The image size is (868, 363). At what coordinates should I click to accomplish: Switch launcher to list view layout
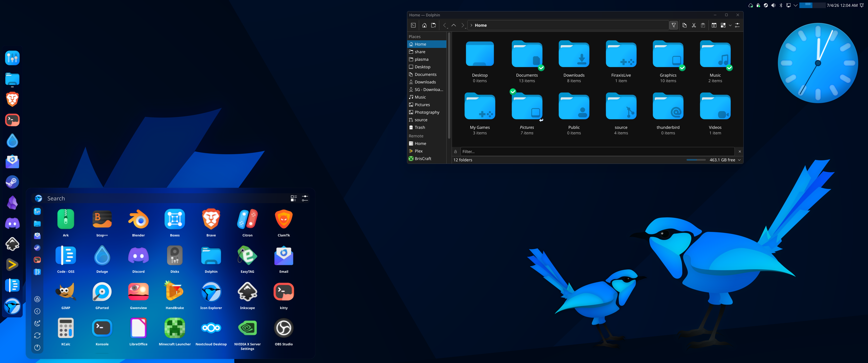[x=293, y=198]
